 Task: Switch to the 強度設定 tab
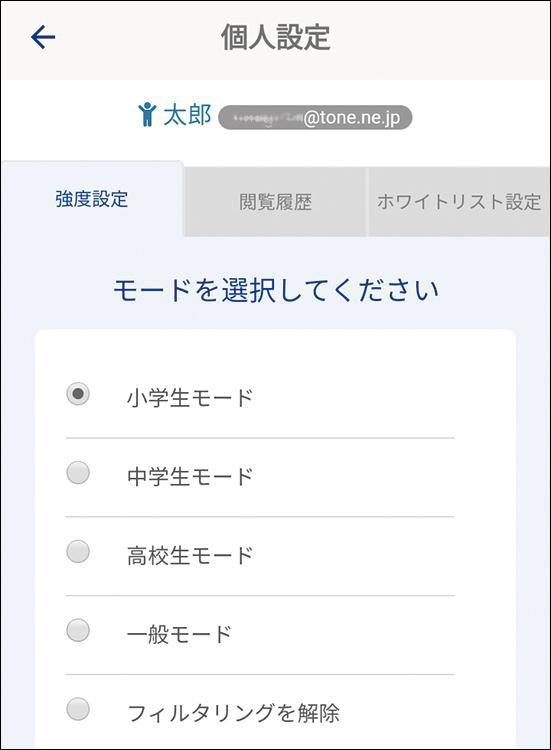[x=92, y=199]
